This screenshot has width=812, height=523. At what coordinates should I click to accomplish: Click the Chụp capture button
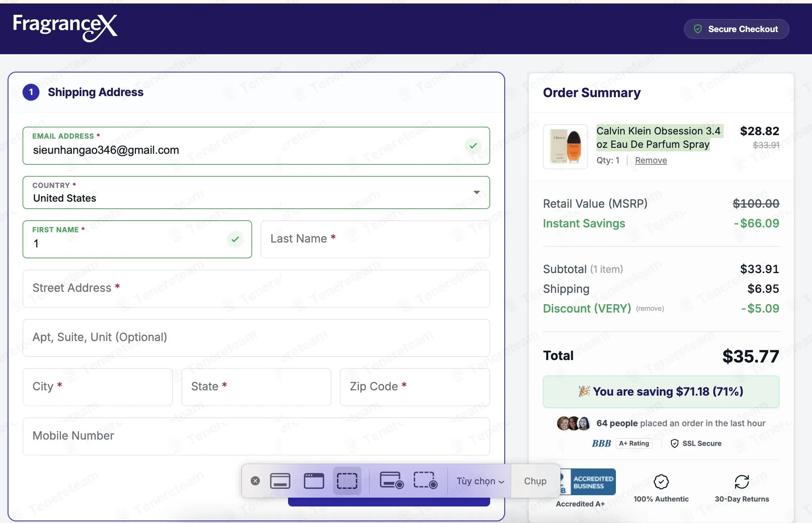[535, 481]
